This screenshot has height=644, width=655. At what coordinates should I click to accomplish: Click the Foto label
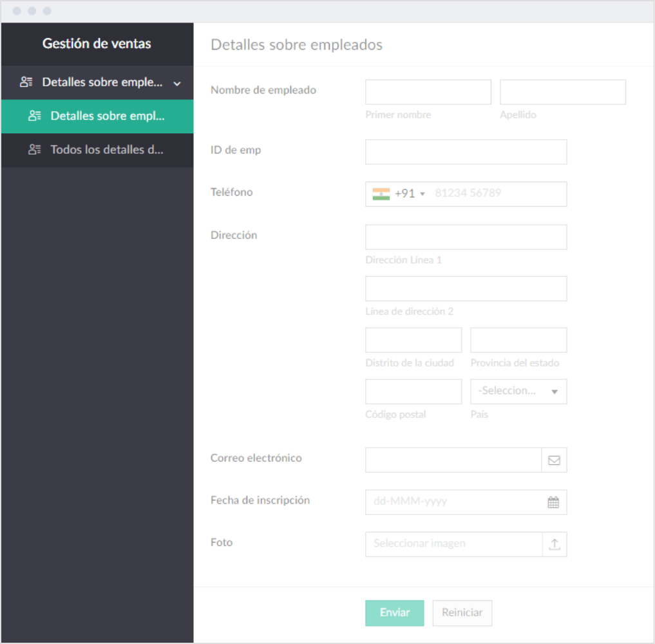222,542
